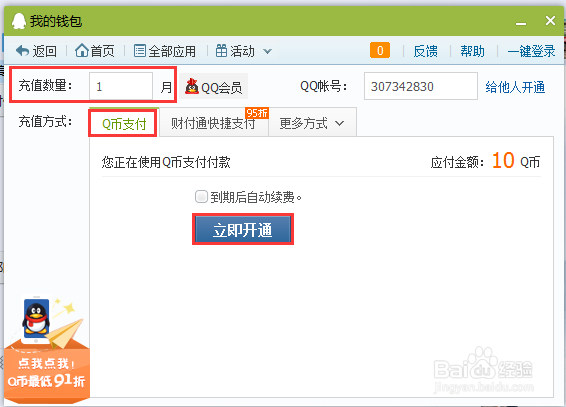
Task: Go to 首页 home icon
Action: pyautogui.click(x=82, y=51)
